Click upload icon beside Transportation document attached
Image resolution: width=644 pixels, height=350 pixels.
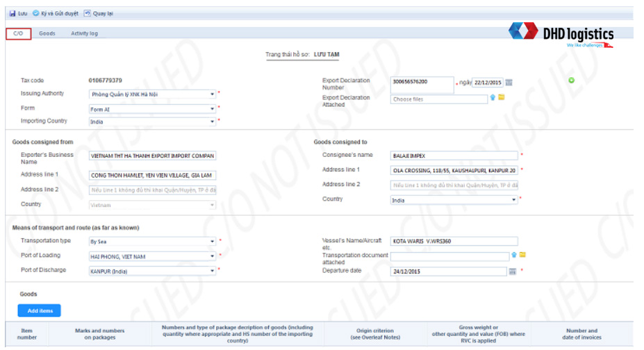click(x=514, y=255)
